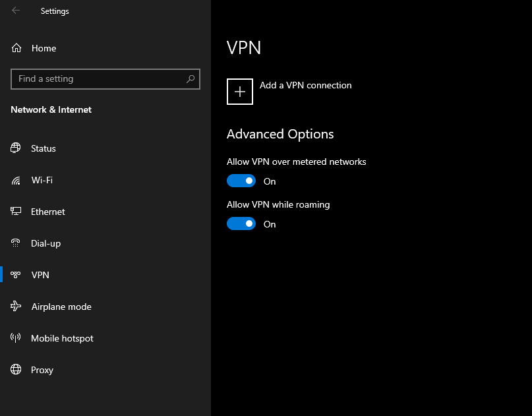Click the search magnifier icon
Viewport: 532px width, 416px height.
(x=191, y=79)
